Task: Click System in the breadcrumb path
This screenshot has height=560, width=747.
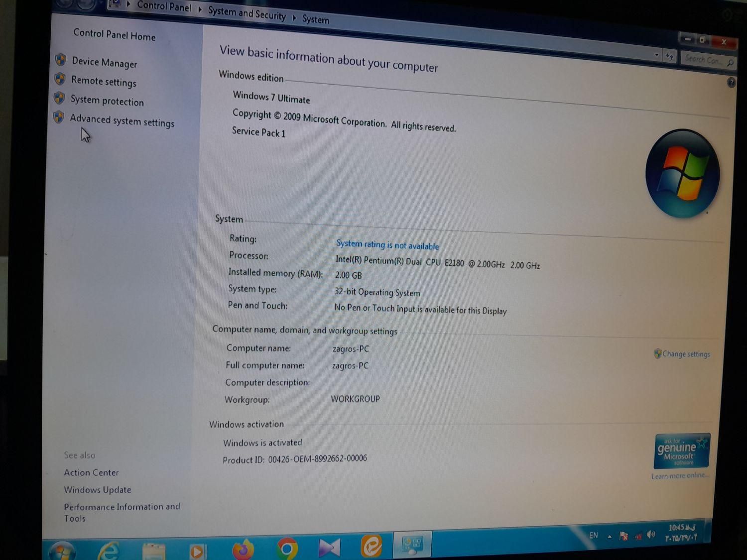Action: [315, 19]
